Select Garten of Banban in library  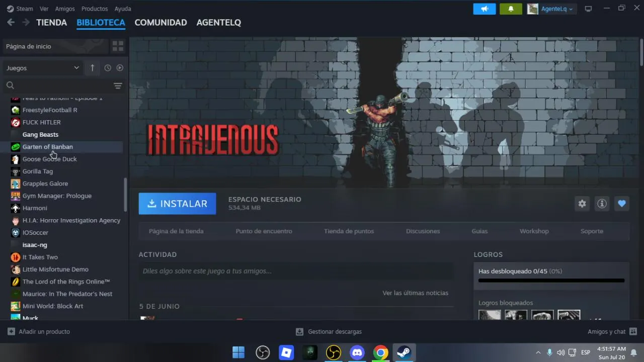tap(62, 147)
